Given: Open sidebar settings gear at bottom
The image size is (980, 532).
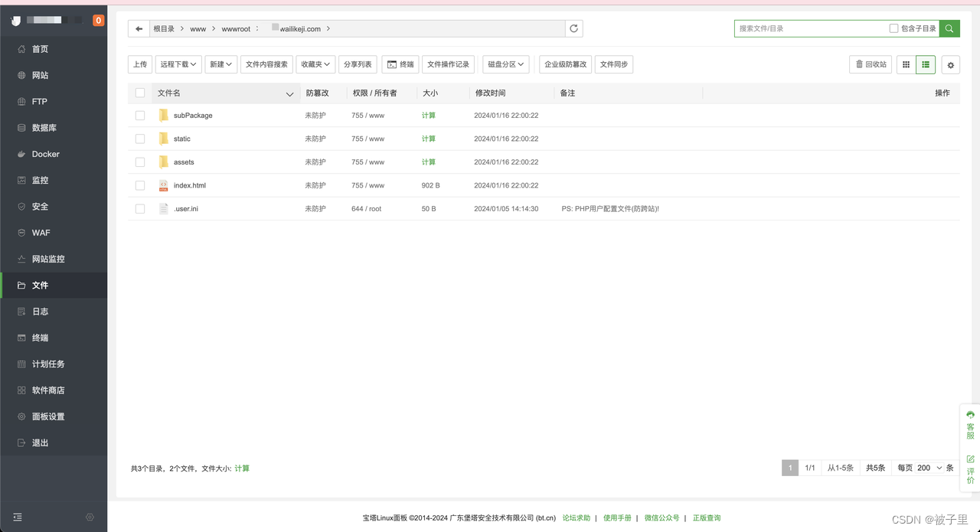Looking at the screenshot, I should [90, 517].
